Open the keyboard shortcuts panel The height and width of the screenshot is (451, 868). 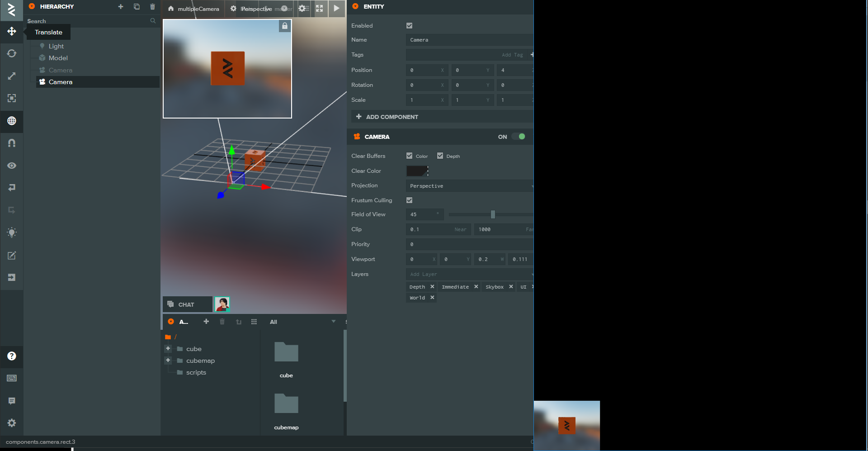[x=11, y=378]
